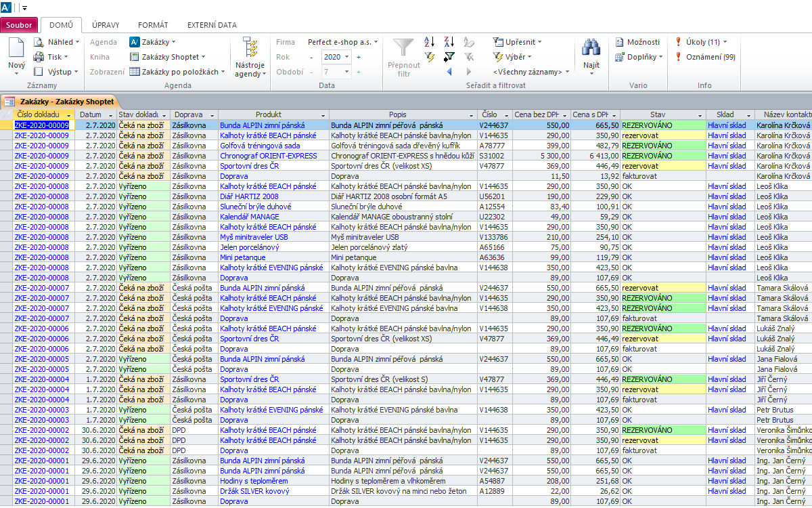Click the Název kontaktu column header
Image resolution: width=812 pixels, height=508 pixels.
coord(784,115)
